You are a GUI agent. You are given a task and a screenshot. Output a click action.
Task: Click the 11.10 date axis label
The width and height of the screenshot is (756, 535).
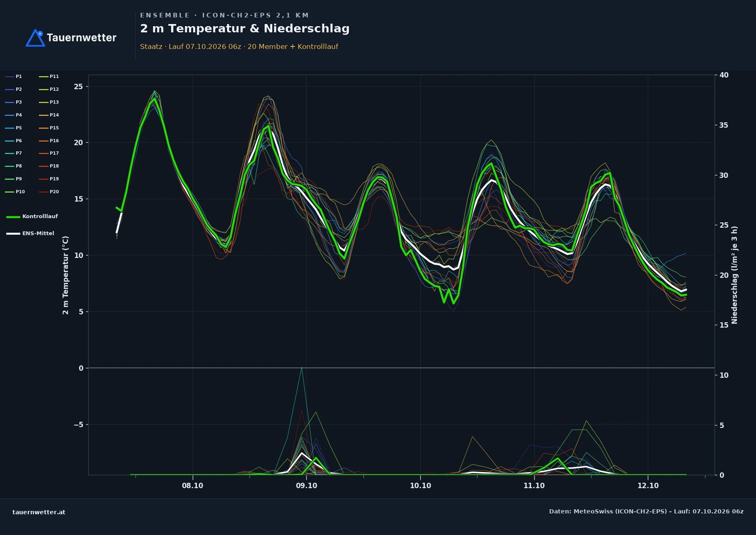pyautogui.click(x=534, y=486)
